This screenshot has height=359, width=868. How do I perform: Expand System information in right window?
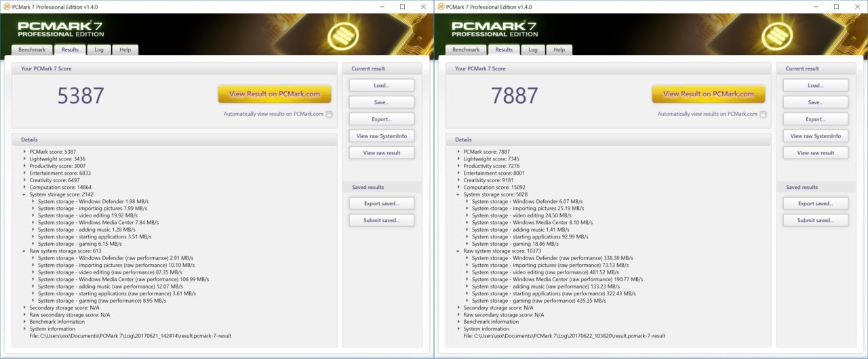458,329
